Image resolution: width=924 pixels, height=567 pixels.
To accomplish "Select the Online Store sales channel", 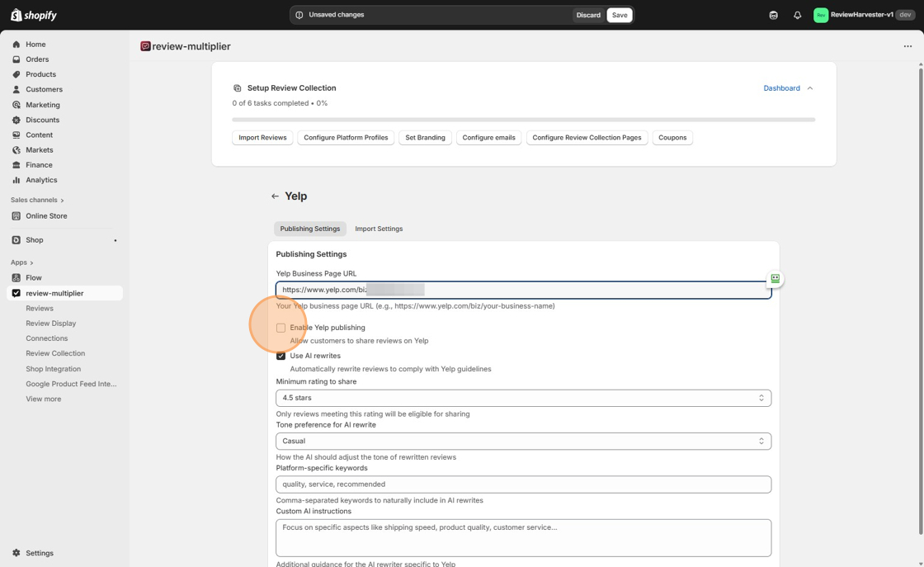I will click(x=40, y=215).
